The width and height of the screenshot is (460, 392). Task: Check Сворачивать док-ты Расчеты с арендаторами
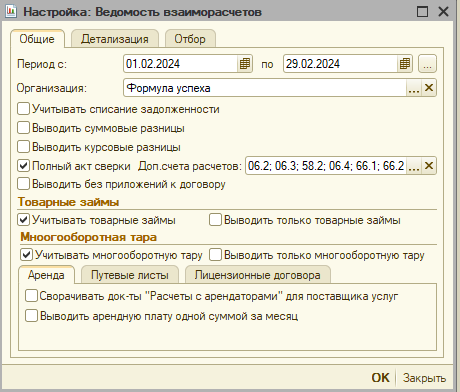(x=31, y=296)
